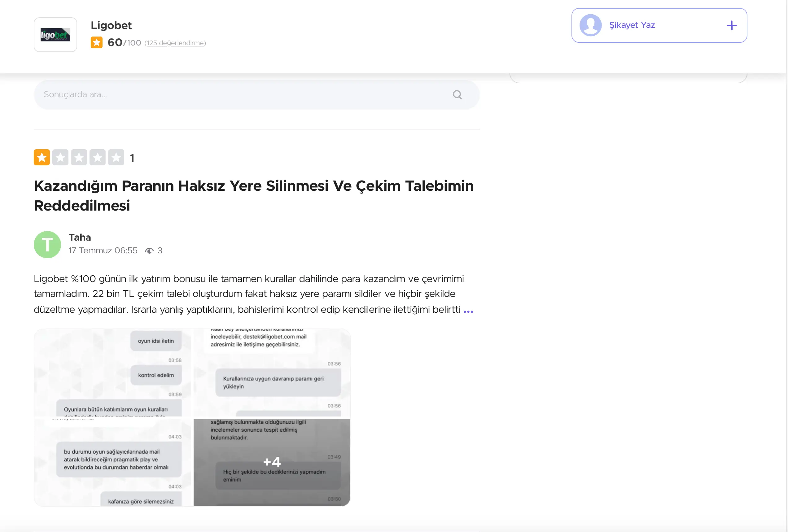
Task: Click the magnifier search icon
Action: point(457,94)
